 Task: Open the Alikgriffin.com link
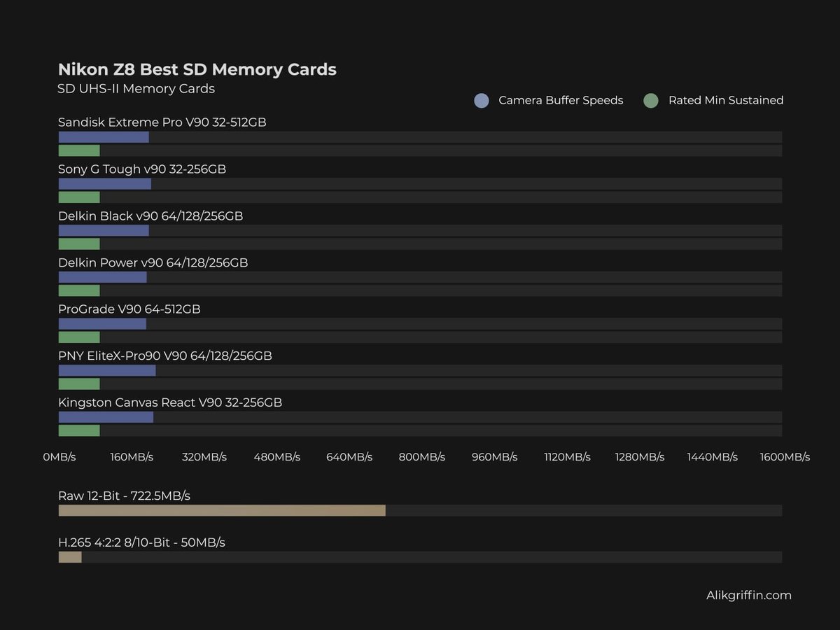coord(748,595)
